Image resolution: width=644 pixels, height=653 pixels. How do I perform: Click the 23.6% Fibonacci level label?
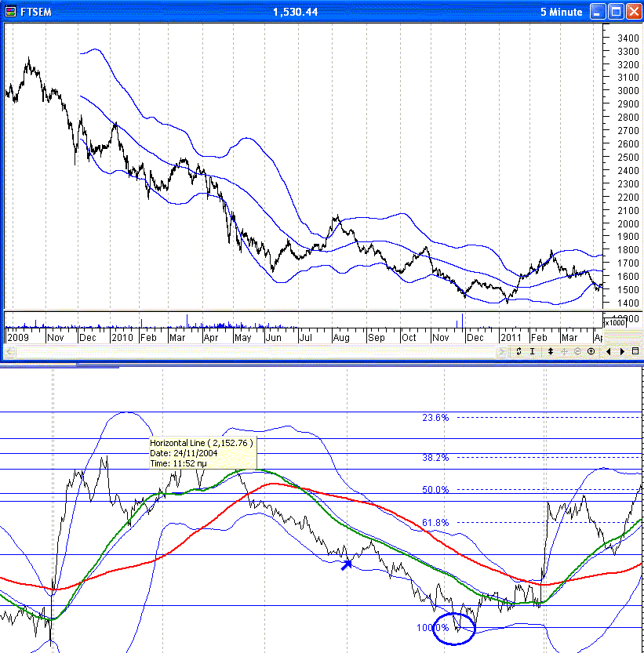point(435,418)
